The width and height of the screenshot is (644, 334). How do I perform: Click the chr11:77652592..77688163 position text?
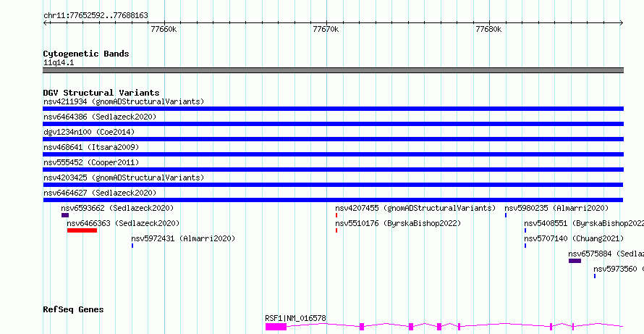click(x=96, y=16)
